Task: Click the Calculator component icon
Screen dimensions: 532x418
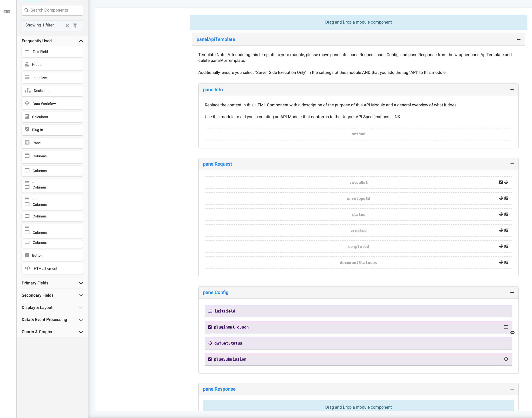Action: click(27, 117)
